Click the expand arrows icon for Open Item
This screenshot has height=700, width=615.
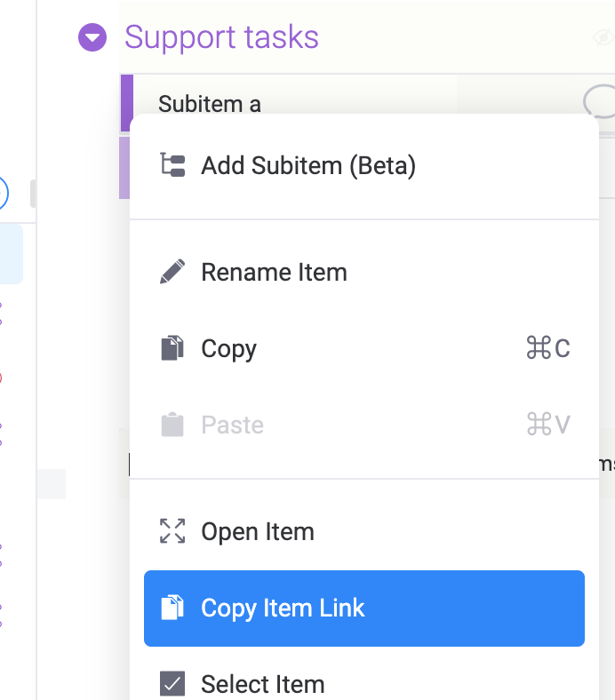coord(172,531)
